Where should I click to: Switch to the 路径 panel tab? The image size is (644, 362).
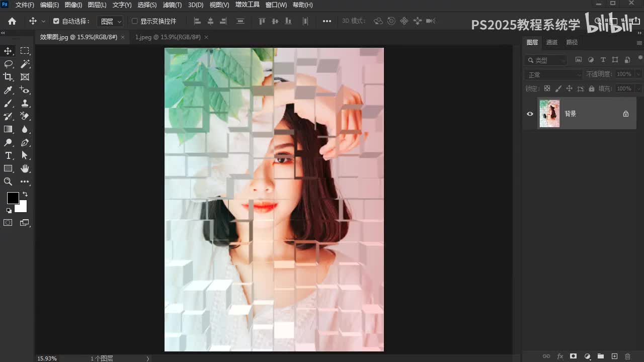tap(572, 43)
